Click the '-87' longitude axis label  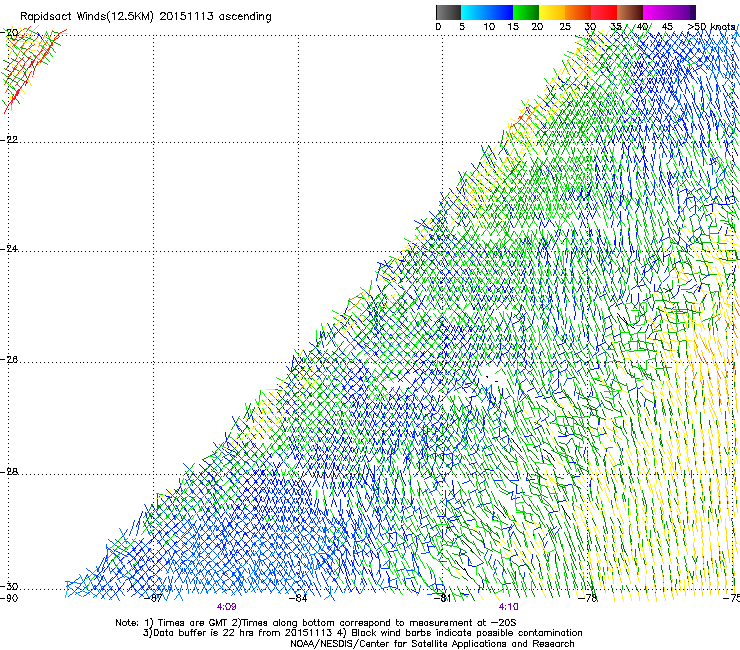coord(153,598)
